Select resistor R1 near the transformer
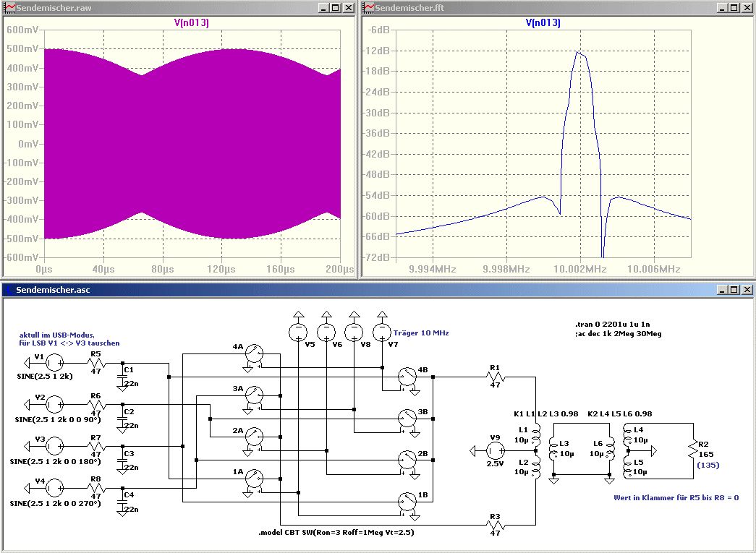Image resolution: width=756 pixels, height=553 pixels. 495,377
